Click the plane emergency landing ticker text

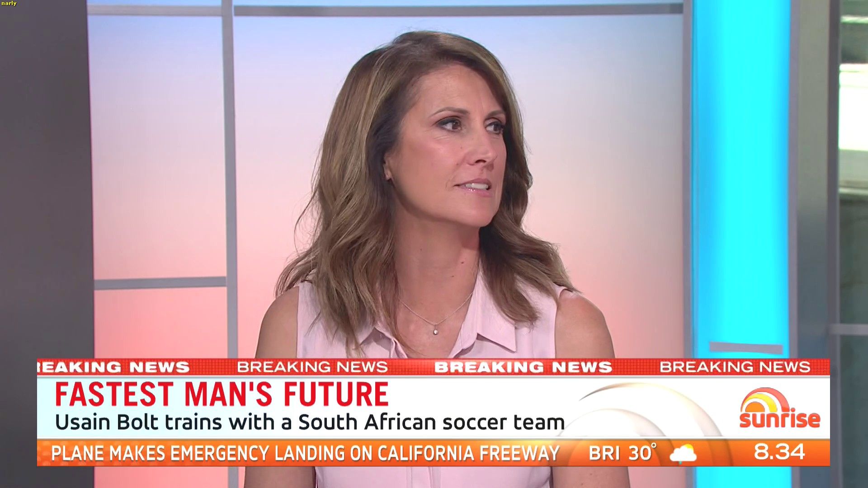pos(305,453)
